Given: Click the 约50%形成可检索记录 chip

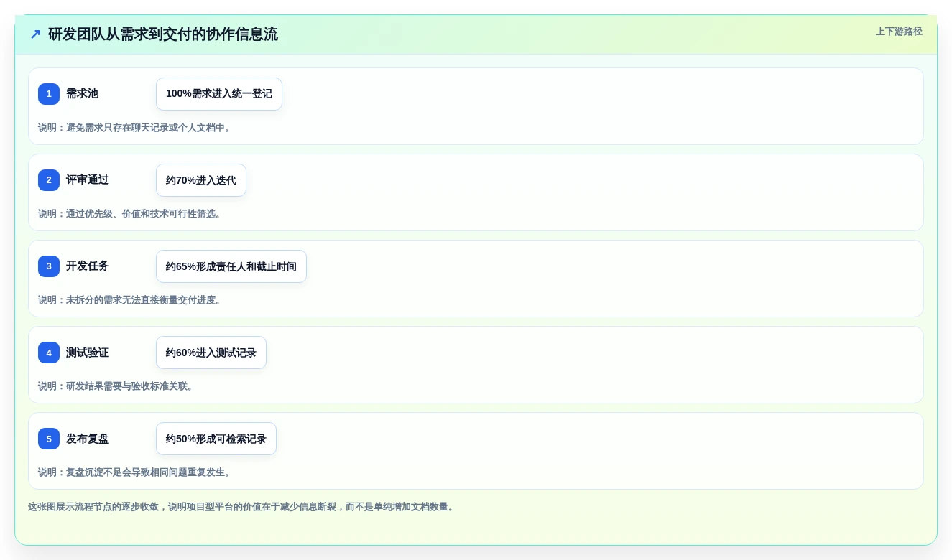Looking at the screenshot, I should pyautogui.click(x=216, y=439).
